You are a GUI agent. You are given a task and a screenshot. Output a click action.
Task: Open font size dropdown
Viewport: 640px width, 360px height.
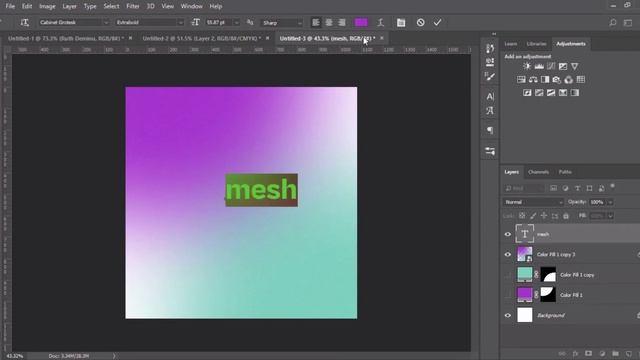pyautogui.click(x=236, y=22)
